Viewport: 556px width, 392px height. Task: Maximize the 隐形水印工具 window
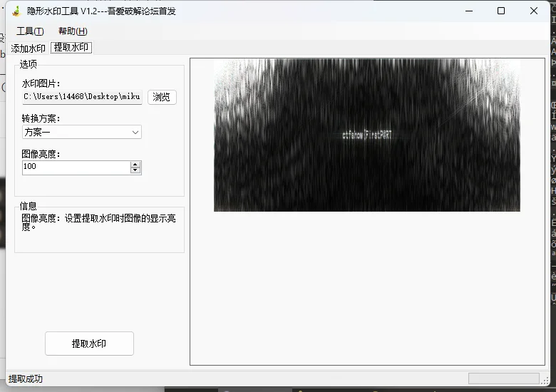501,11
